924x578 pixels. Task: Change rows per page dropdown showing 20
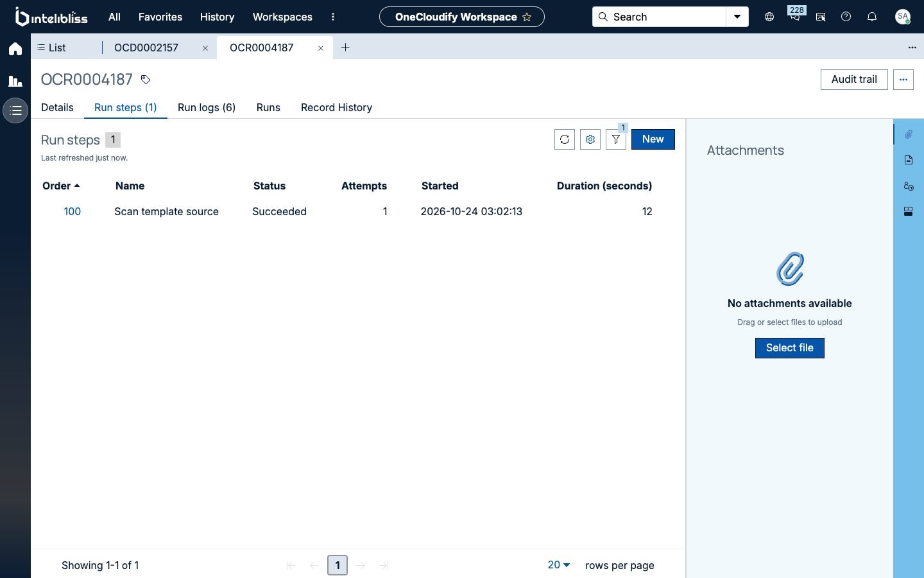(559, 565)
